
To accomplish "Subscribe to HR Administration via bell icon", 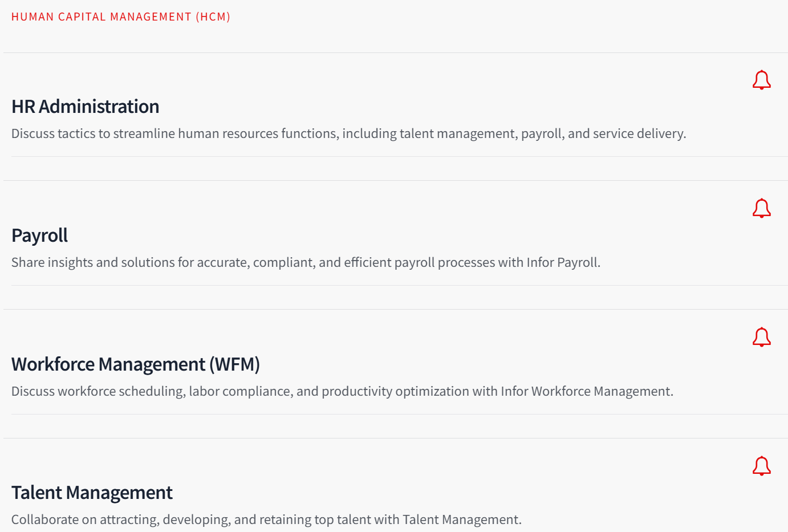I will pyautogui.click(x=761, y=80).
